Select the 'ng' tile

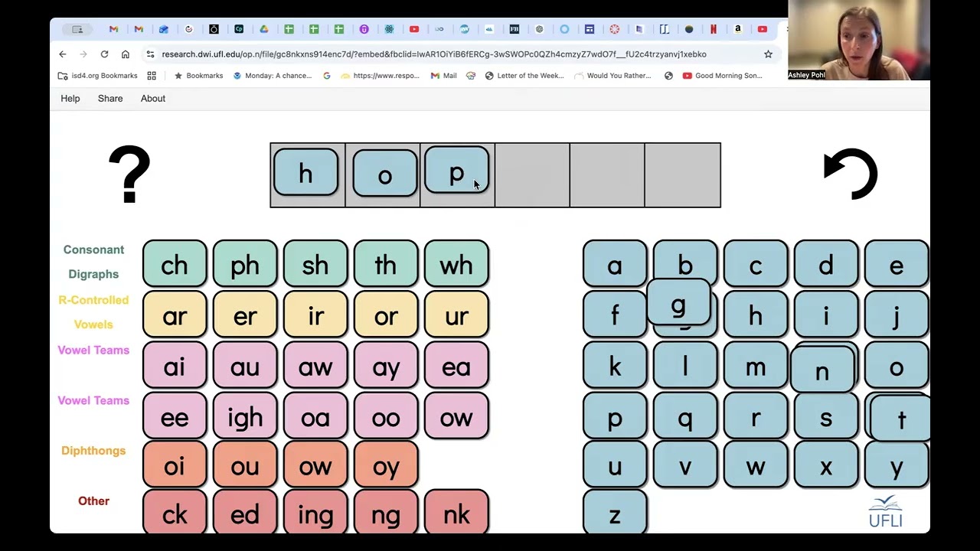pos(386,513)
